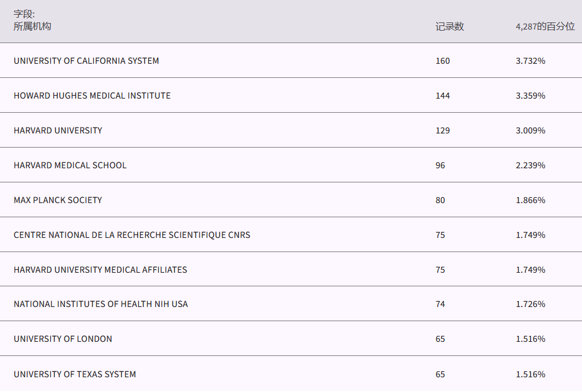582x392 pixels.
Task: Select the Max Planck Society entry
Action: tap(58, 200)
